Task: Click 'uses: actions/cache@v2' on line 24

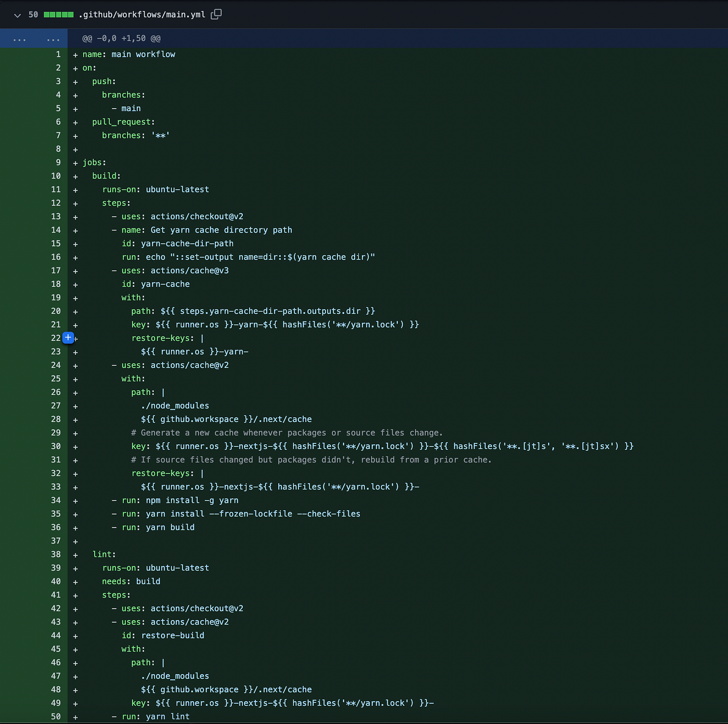Action: [175, 365]
